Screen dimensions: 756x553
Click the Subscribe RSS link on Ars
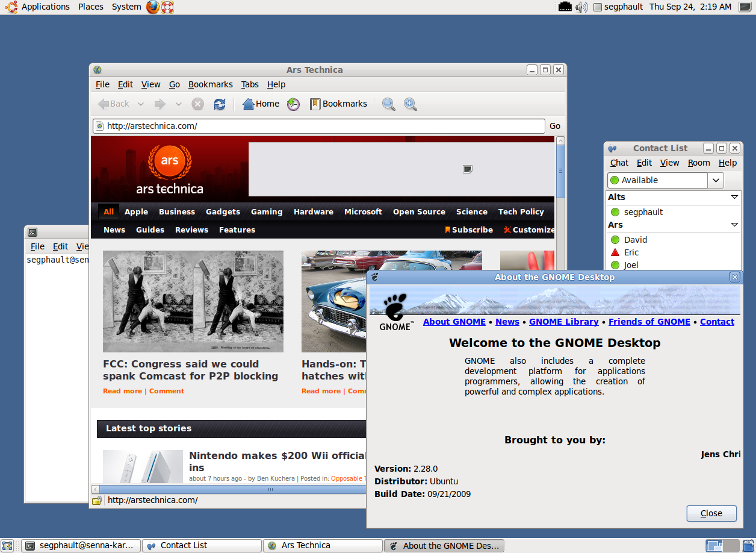coord(469,230)
